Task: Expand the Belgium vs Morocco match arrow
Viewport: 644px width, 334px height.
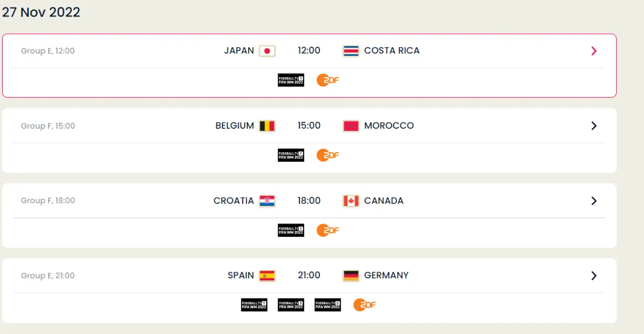Action: (594, 126)
